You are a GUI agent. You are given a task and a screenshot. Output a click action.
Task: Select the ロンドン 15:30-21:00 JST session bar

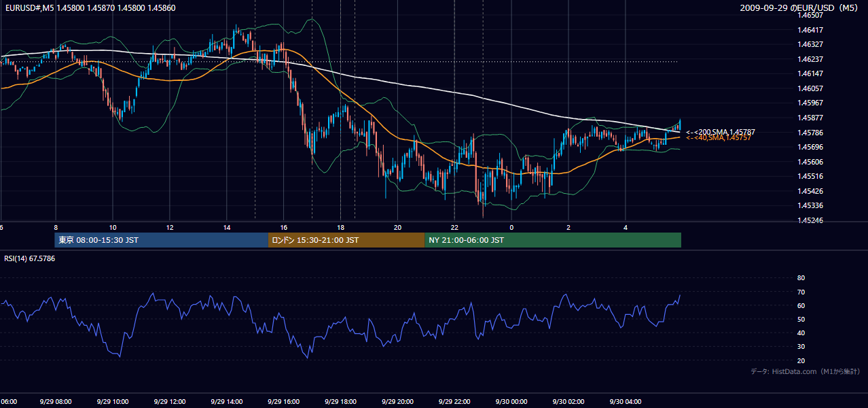[x=346, y=240]
